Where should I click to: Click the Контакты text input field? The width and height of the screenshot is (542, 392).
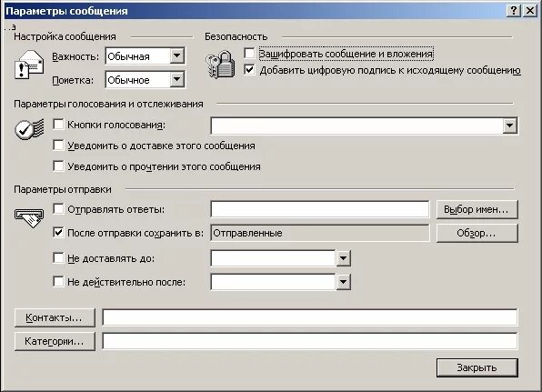[x=310, y=317]
